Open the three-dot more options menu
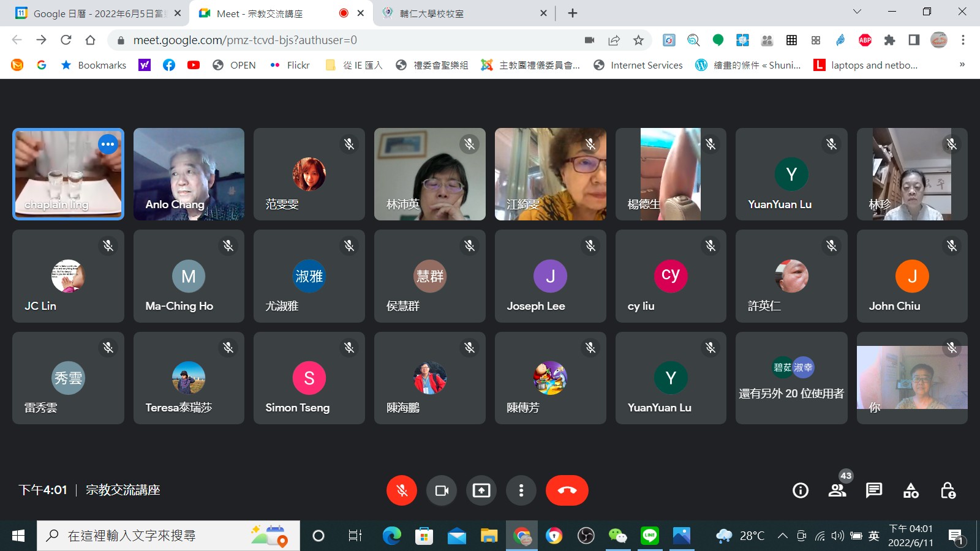 [521, 490]
